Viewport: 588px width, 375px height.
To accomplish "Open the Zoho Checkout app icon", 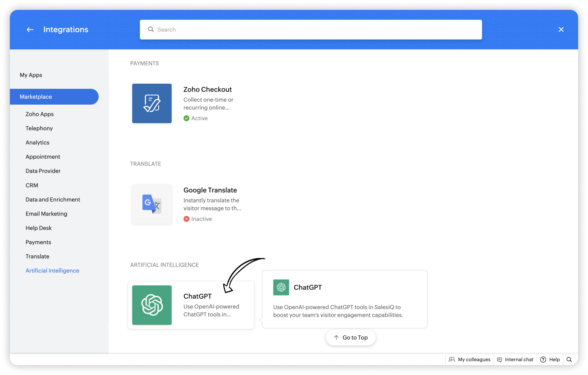I will [x=152, y=103].
